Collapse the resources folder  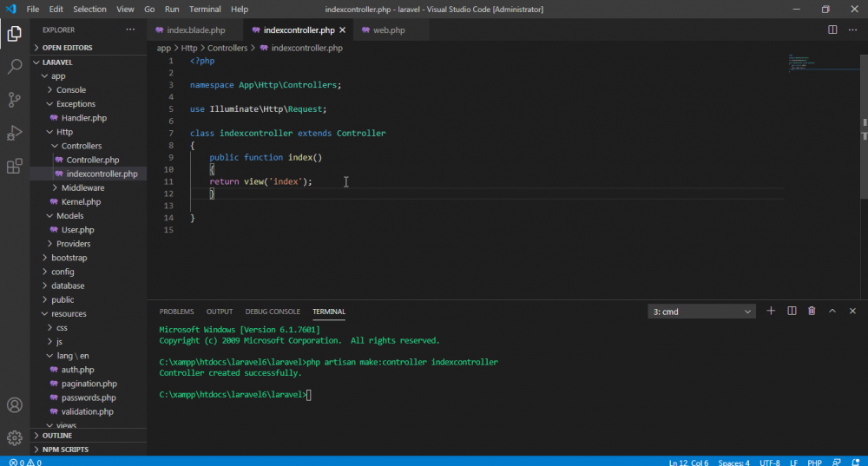89,314
